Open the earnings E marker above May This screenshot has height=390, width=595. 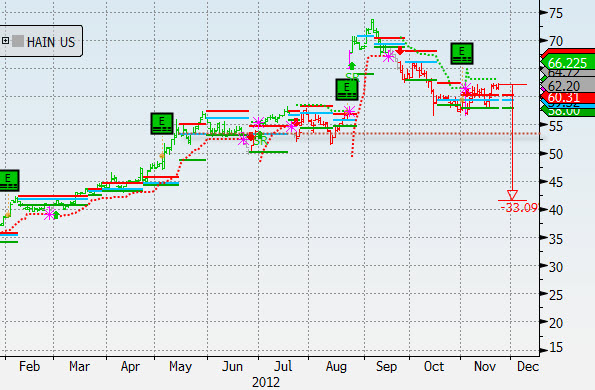pos(162,123)
